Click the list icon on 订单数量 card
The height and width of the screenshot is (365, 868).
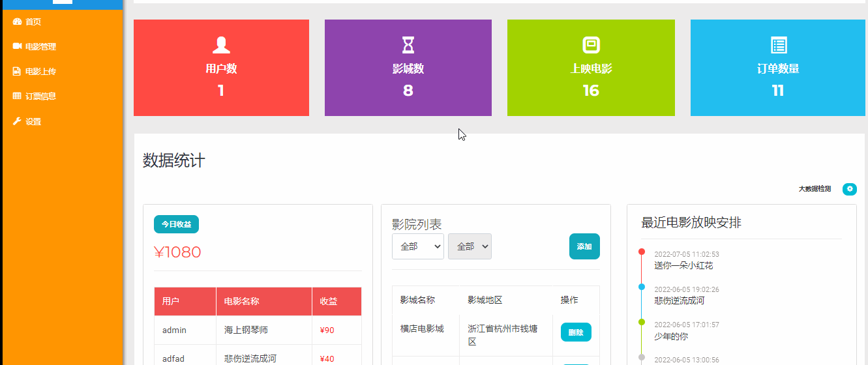coord(779,45)
